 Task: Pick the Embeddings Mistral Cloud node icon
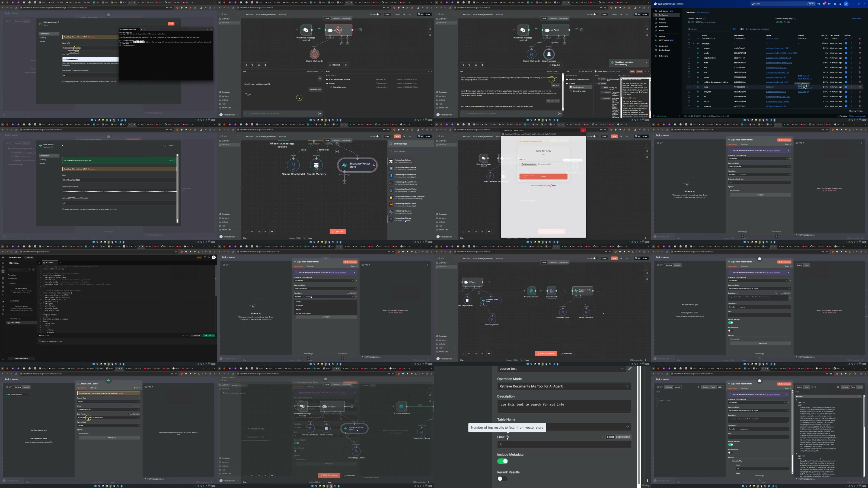click(391, 204)
